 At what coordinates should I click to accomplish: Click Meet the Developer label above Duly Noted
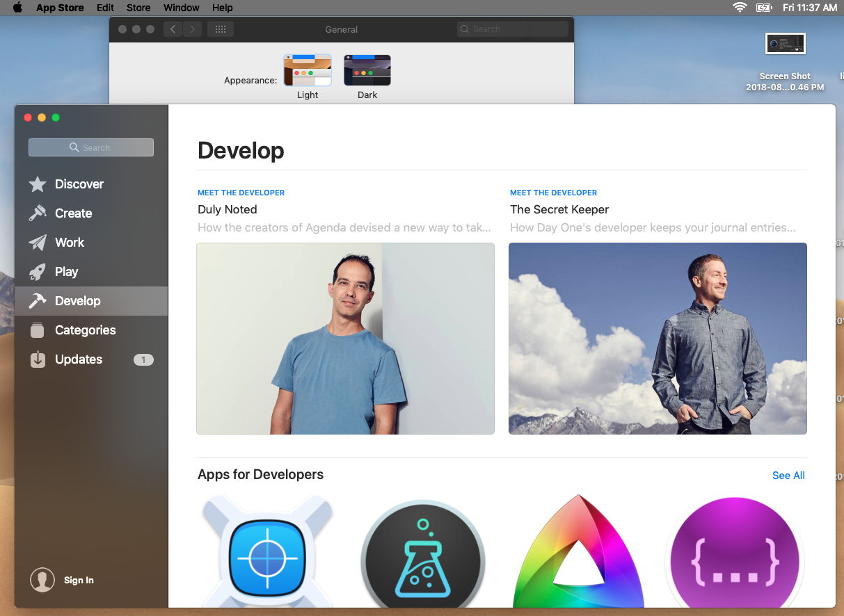241,193
